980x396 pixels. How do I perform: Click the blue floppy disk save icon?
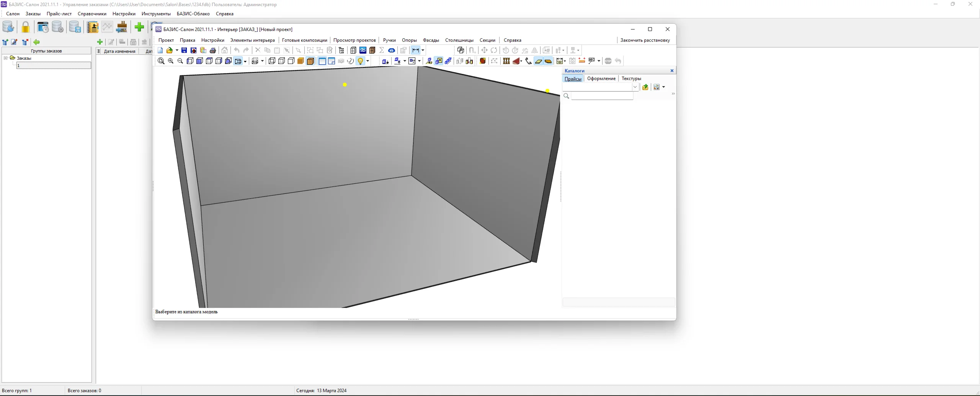(184, 50)
